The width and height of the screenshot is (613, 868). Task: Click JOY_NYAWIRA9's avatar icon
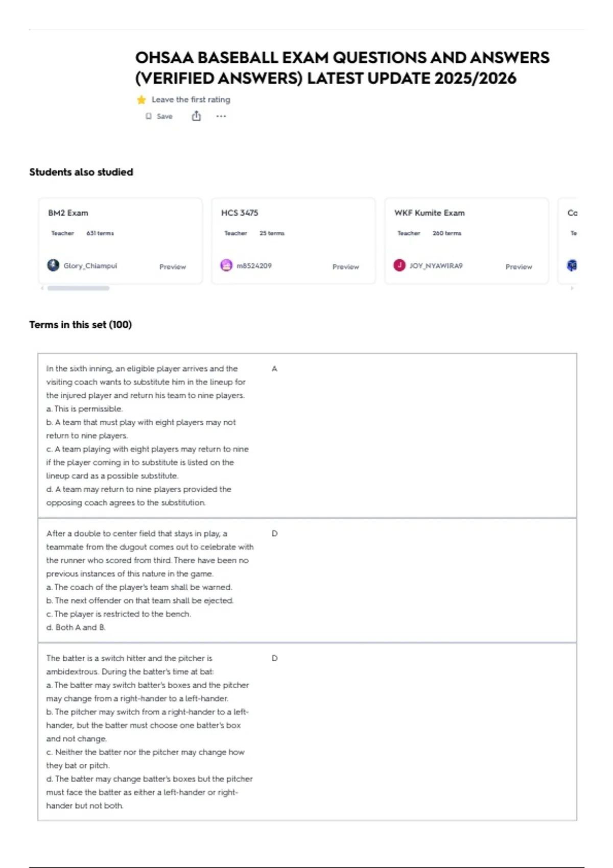click(399, 266)
